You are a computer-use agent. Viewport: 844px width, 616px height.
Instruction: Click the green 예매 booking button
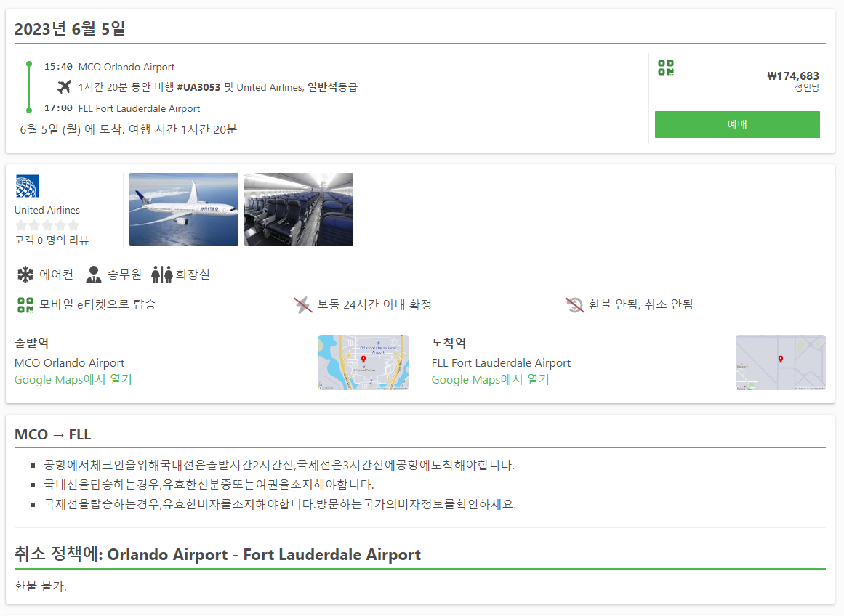point(737,124)
